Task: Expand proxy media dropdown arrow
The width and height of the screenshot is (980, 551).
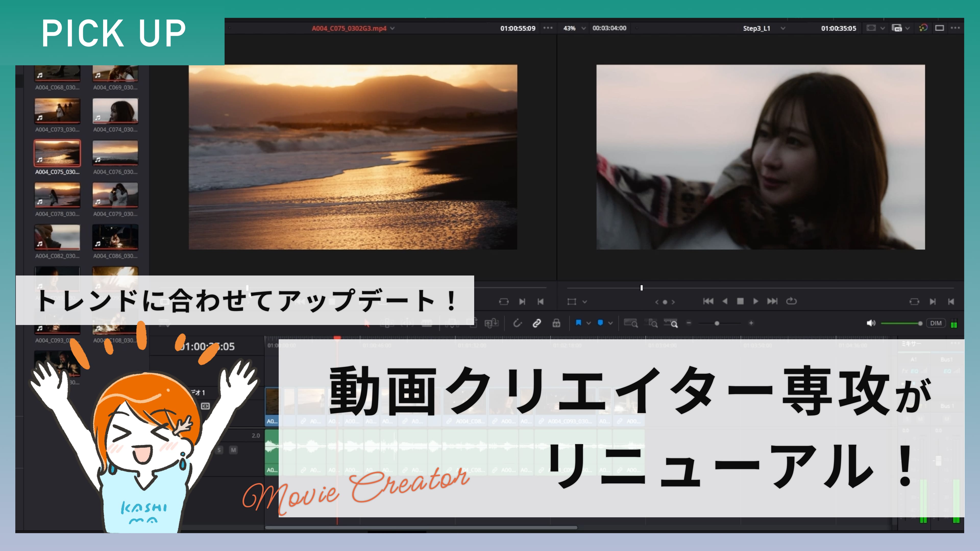Action: click(x=907, y=29)
